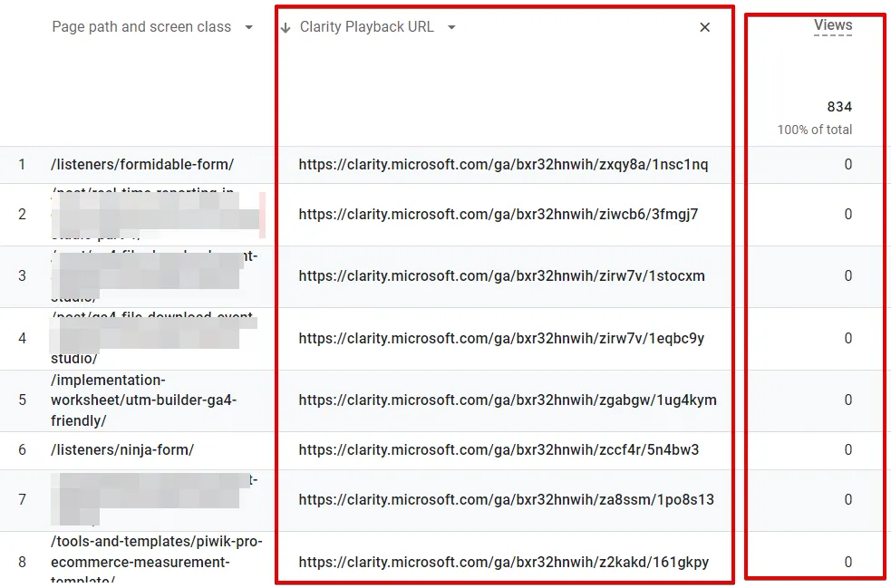Click row number 1
Viewport: 891px width, 588px height.
point(22,164)
